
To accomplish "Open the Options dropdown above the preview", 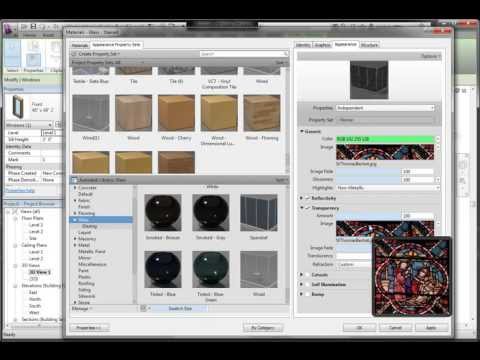I will pyautogui.click(x=430, y=56).
